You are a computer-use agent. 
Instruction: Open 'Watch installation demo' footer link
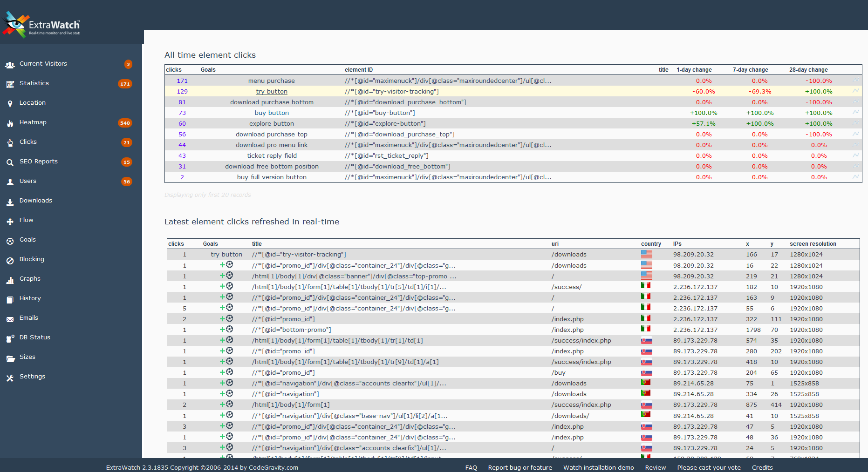click(x=598, y=467)
